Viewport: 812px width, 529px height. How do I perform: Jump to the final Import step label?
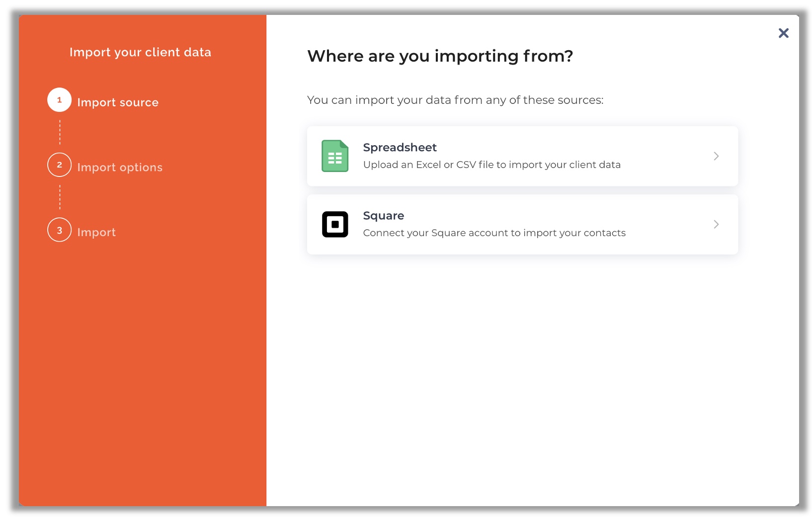click(x=96, y=233)
